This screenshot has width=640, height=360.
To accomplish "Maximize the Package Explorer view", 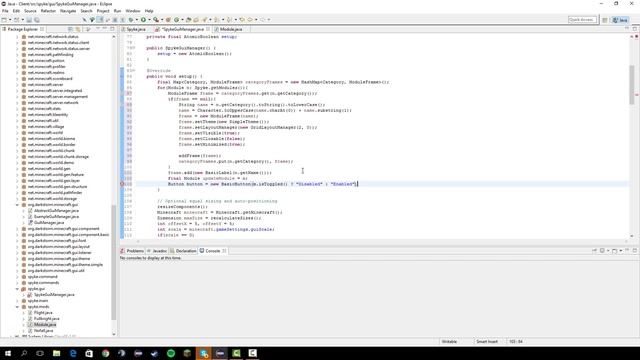I will (x=112, y=29).
